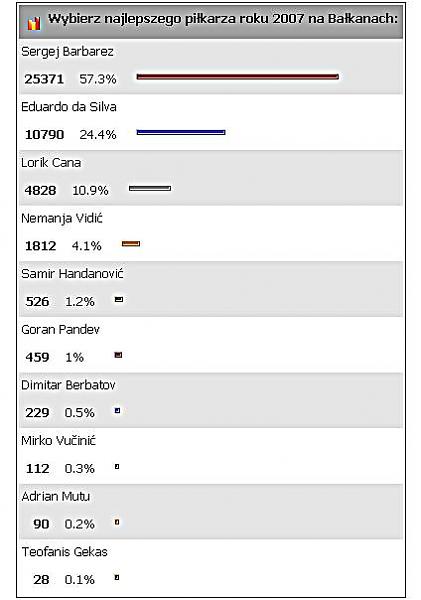Screen dimensions: 421x600
Task: Click Sergej Barbarez's dark red result bar
Action: (x=238, y=77)
